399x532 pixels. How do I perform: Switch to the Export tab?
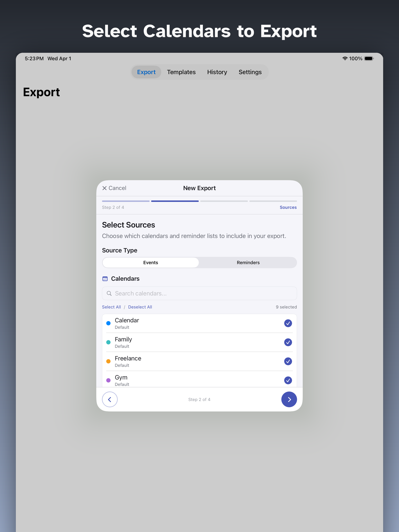[x=146, y=72]
